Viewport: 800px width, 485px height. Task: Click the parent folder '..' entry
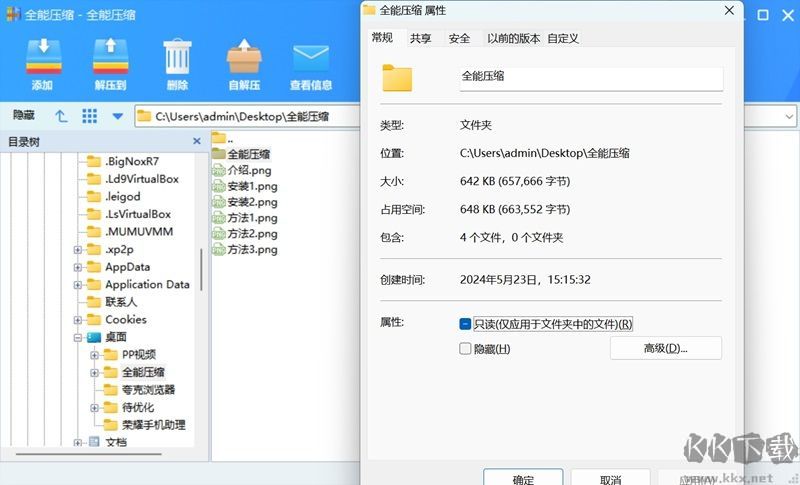point(223,138)
